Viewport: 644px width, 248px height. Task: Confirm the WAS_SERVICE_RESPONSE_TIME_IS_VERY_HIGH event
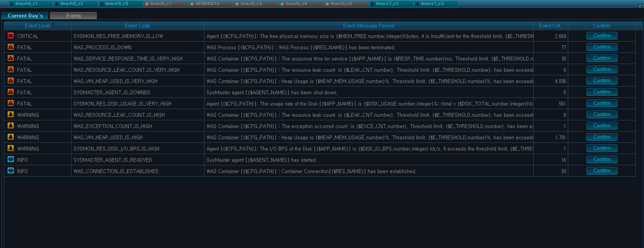click(x=602, y=58)
